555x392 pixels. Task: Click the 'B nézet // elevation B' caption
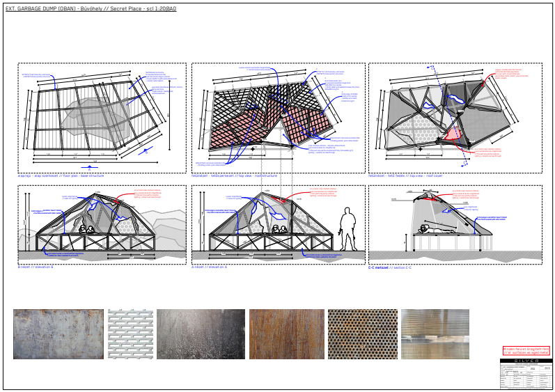coord(36,267)
